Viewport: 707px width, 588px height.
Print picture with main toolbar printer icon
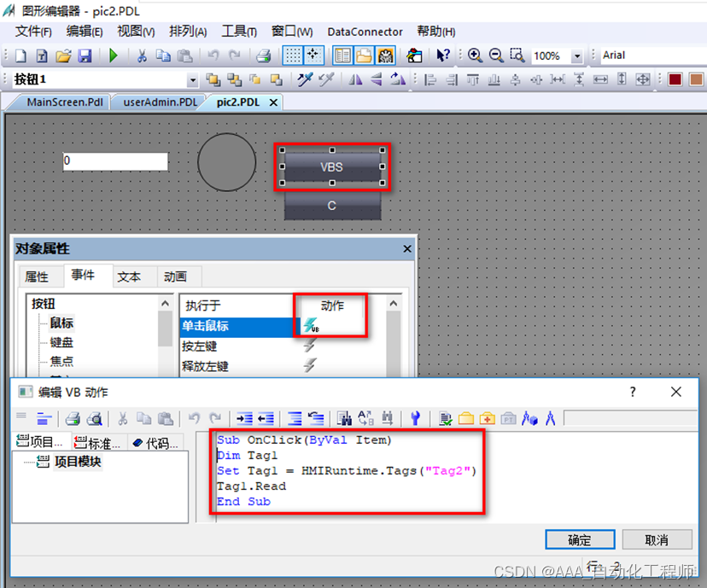[x=263, y=55]
